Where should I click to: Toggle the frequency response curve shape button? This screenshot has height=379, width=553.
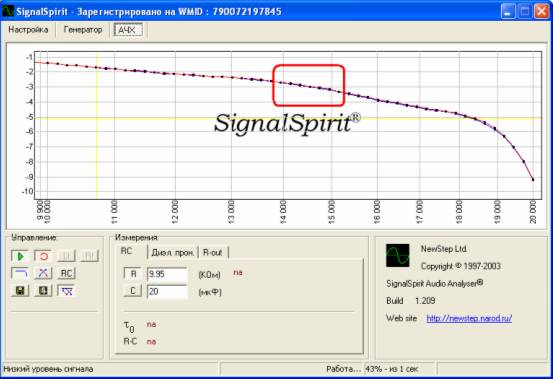[20, 274]
